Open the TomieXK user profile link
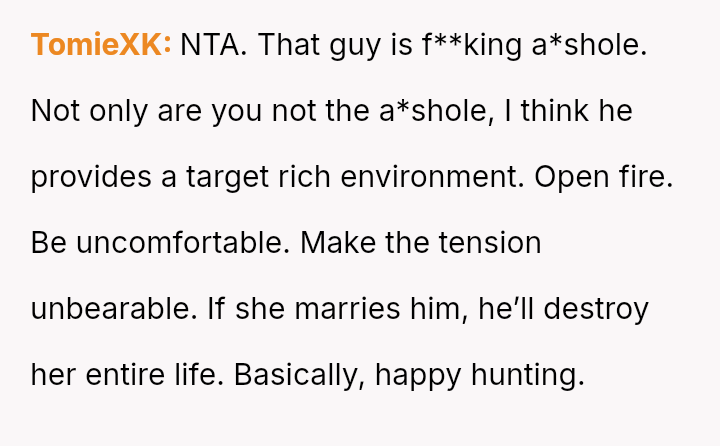 pos(101,45)
